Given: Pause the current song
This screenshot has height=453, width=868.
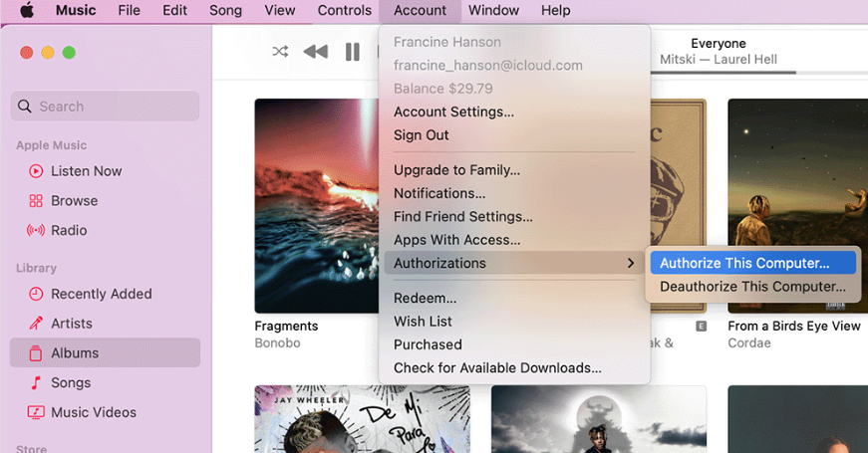Looking at the screenshot, I should (x=353, y=52).
